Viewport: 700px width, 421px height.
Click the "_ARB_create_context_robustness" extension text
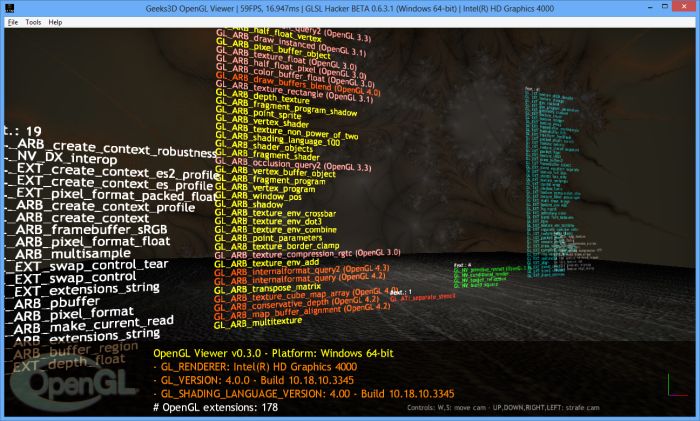pos(110,148)
